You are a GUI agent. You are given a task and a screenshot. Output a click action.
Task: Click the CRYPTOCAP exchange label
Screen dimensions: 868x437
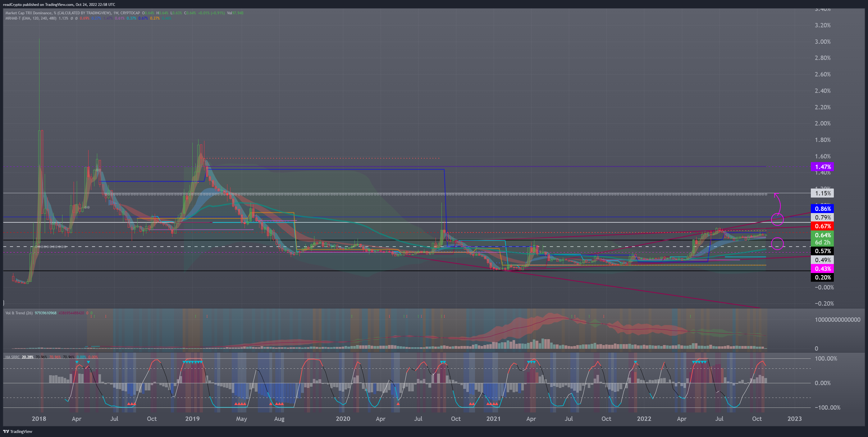tap(130, 13)
